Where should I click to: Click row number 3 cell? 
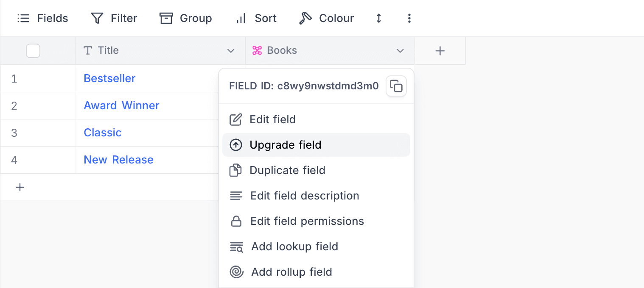tap(14, 133)
